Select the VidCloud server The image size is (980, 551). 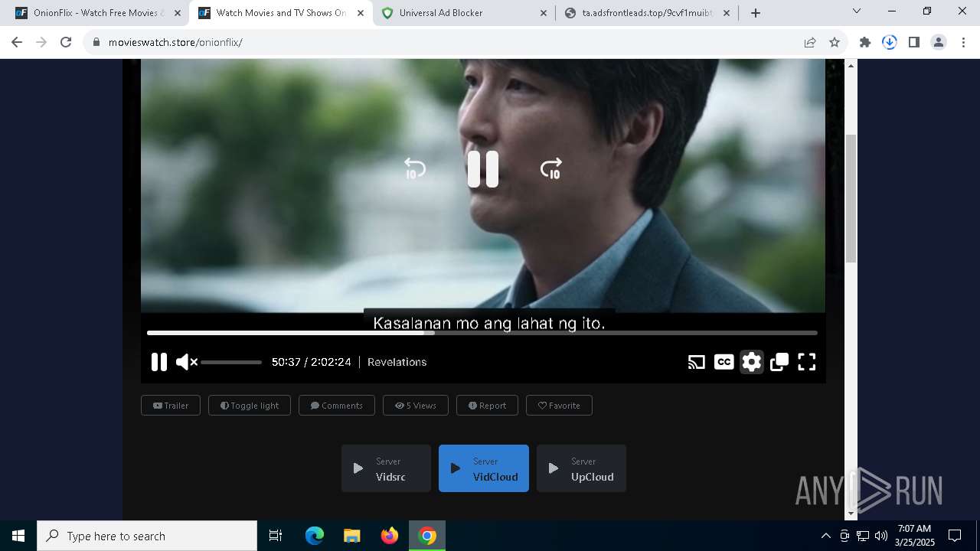(484, 468)
